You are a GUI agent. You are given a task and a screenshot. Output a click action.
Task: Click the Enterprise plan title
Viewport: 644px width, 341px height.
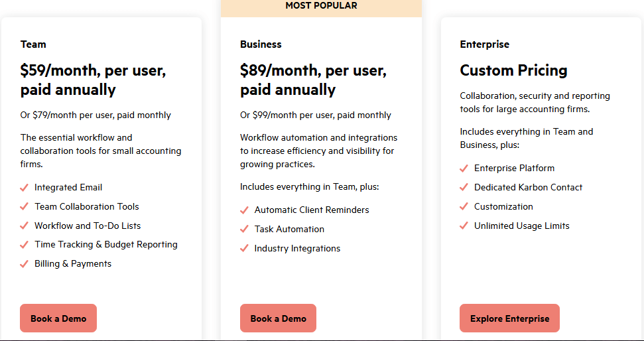(x=484, y=44)
